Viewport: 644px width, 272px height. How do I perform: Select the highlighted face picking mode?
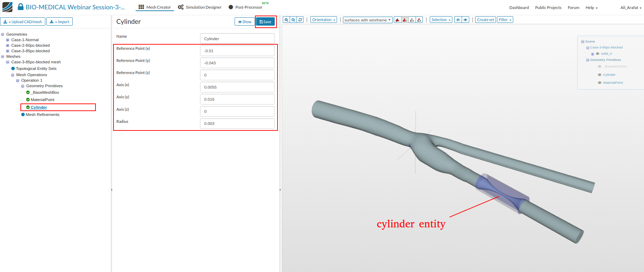pos(405,20)
